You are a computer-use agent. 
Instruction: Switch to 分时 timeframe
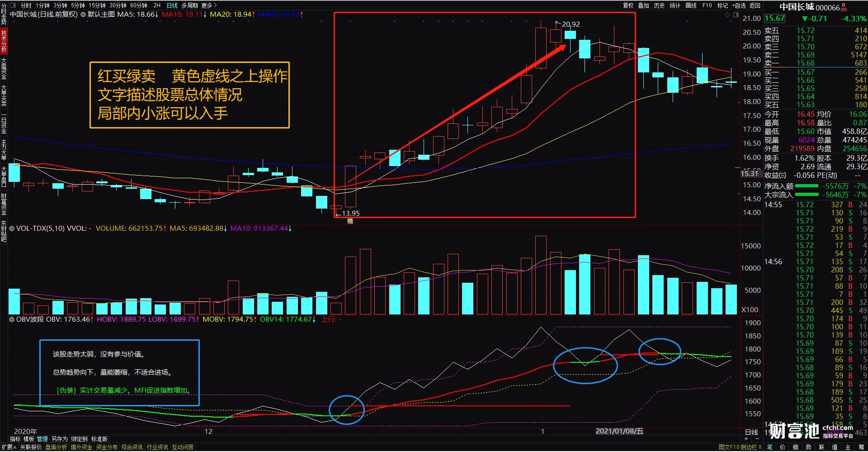pyautogui.click(x=26, y=5)
